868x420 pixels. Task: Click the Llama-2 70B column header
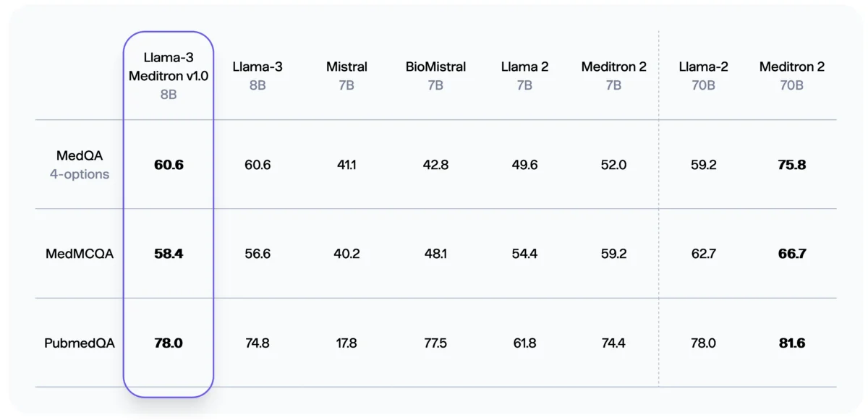[703, 75]
